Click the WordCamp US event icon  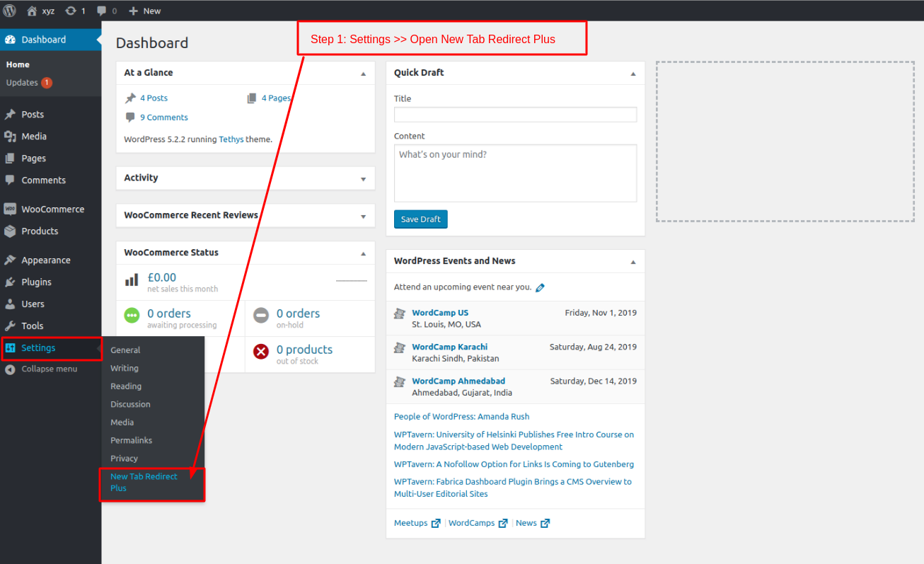point(400,313)
